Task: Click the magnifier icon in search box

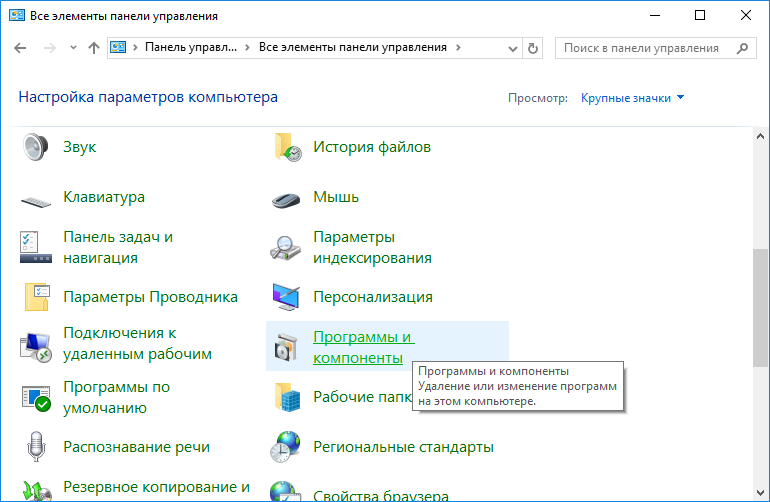Action: click(x=742, y=48)
